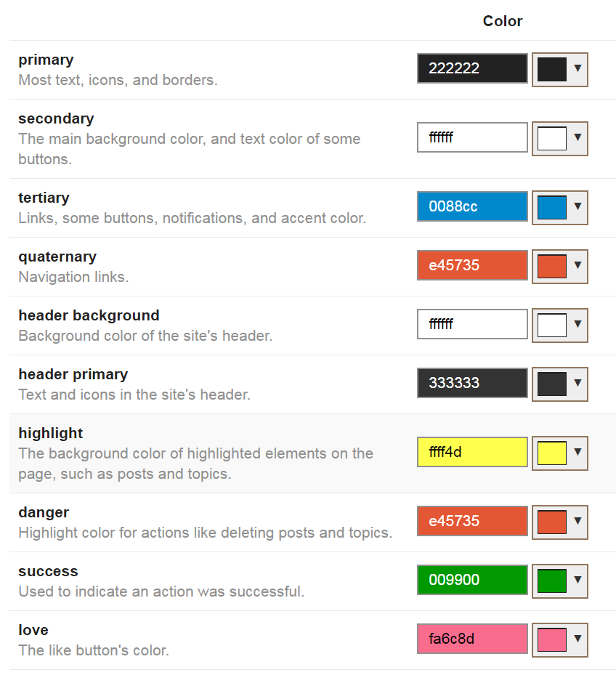Click the header primary input 333333
This screenshot has height=691, width=616.
click(x=472, y=384)
